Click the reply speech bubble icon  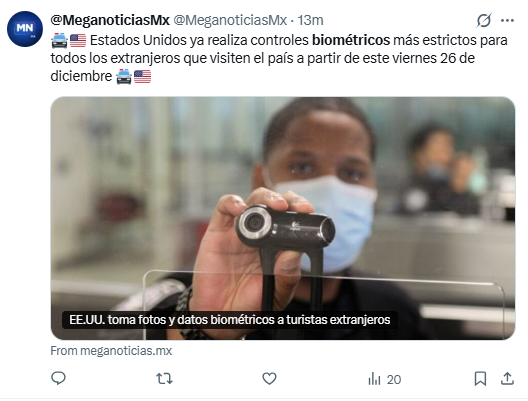[x=58, y=378]
